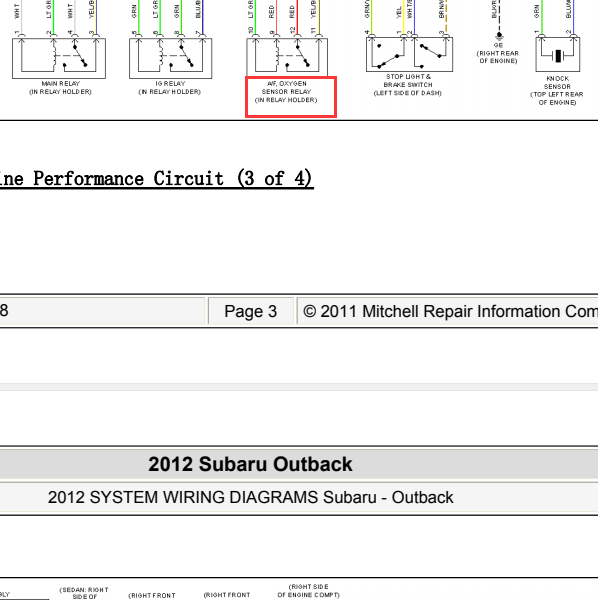Viewport: 598px width, 600px height.
Task: Select the 'MAIN RELAY (IN RELAY HOLDER)' label
Action: (60, 88)
